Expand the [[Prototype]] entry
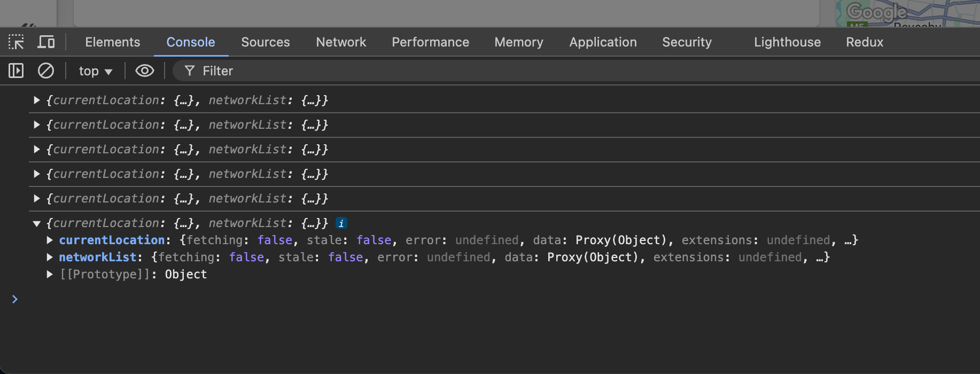The height and width of the screenshot is (374, 980). tap(50, 275)
